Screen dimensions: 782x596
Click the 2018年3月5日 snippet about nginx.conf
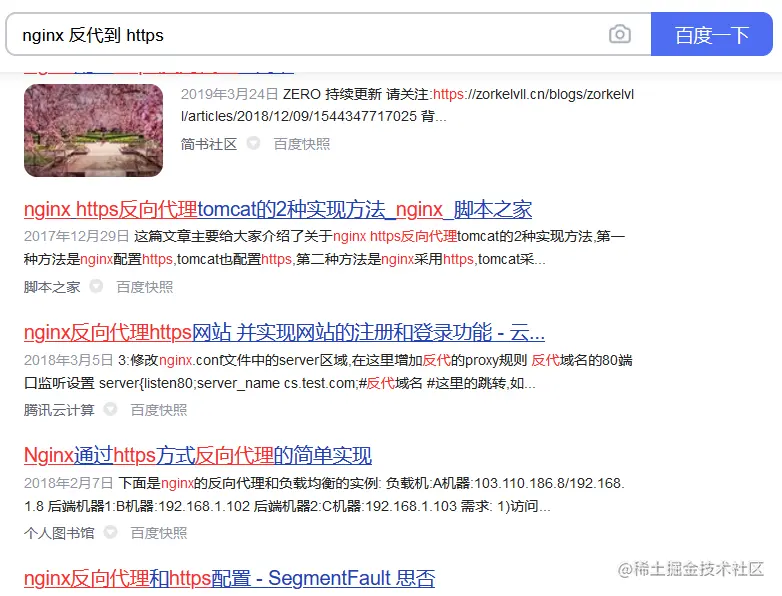pyautogui.click(x=328, y=372)
